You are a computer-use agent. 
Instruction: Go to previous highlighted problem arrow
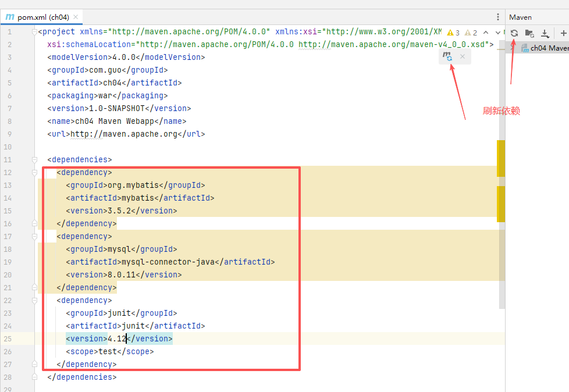pyautogui.click(x=487, y=33)
